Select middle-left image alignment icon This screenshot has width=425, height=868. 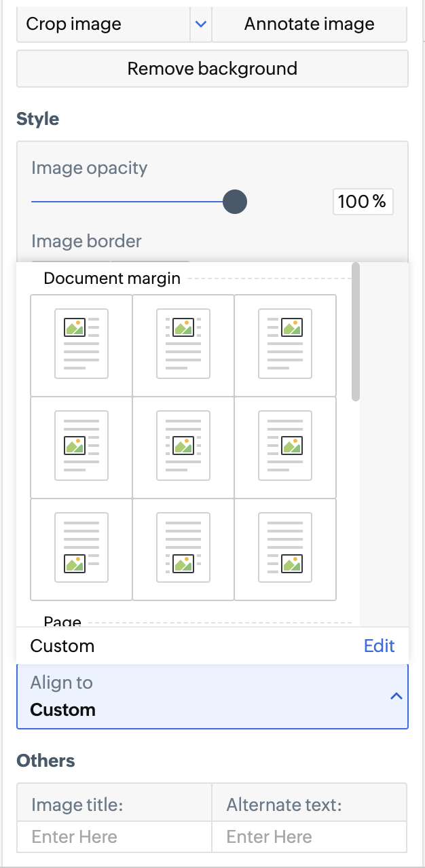tap(81, 447)
